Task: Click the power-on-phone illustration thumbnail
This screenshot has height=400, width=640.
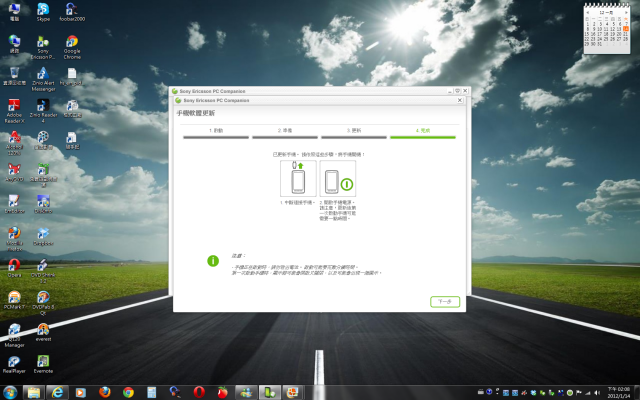Action: (338, 178)
